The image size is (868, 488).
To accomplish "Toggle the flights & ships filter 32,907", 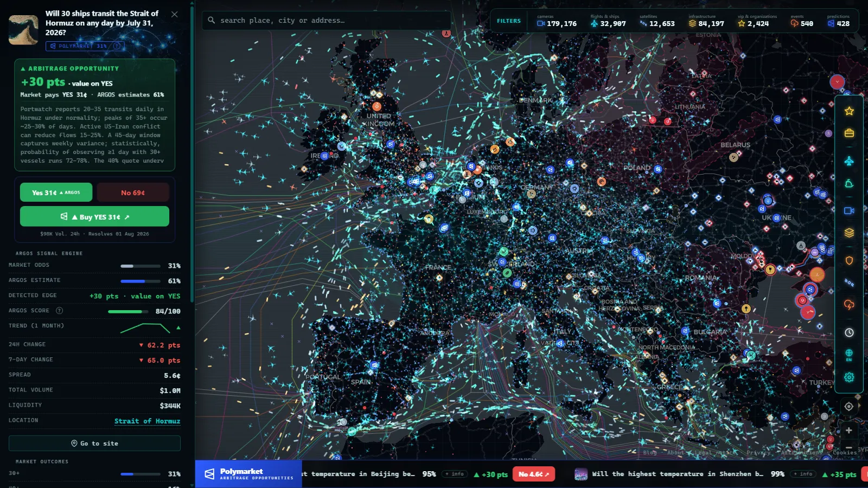I will click(608, 21).
